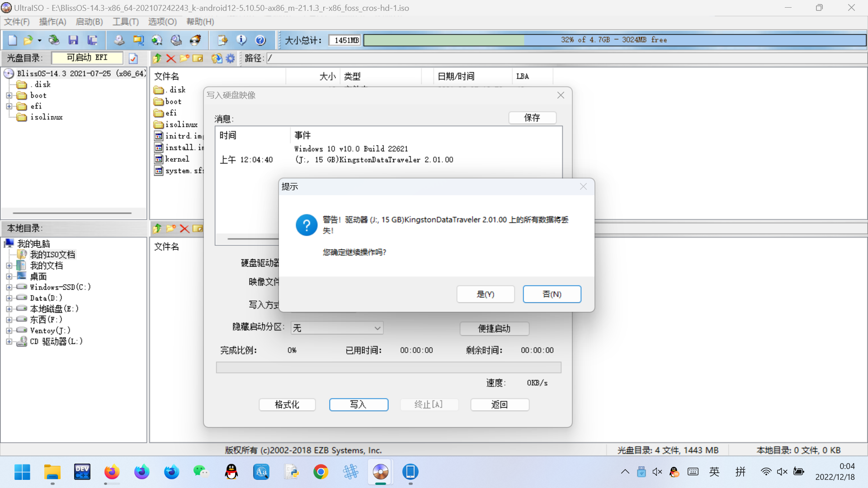This screenshot has height=488, width=868.
Task: Click the Open icon's dropdown arrow
Action: pos(40,41)
